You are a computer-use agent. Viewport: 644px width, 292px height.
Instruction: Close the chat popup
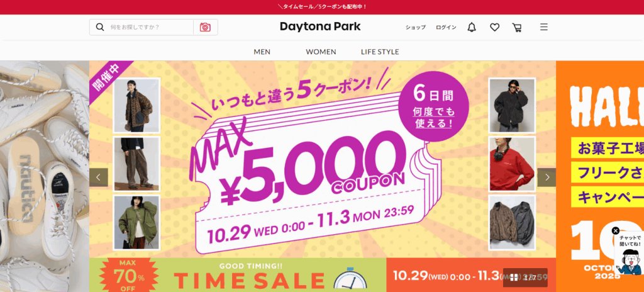(615, 231)
